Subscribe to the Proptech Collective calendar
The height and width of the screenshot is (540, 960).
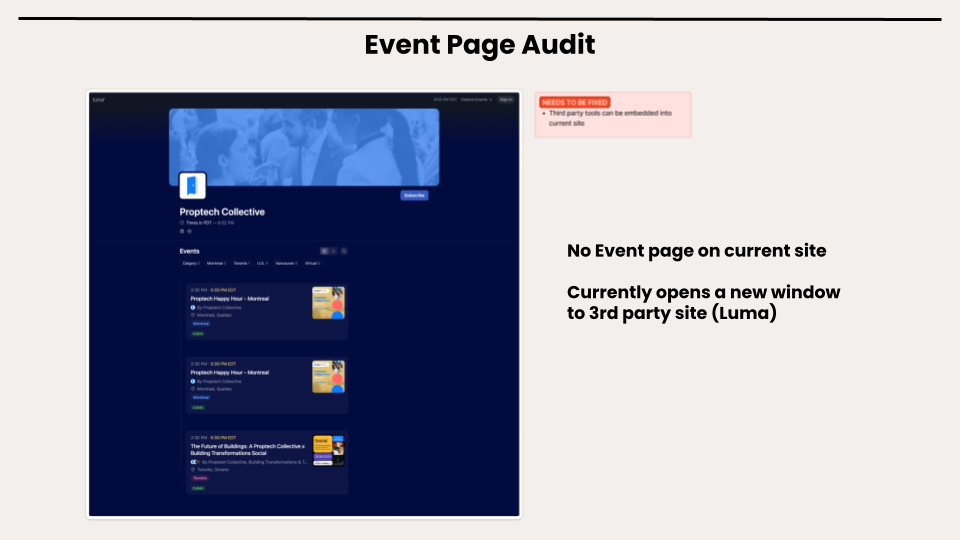tap(414, 195)
